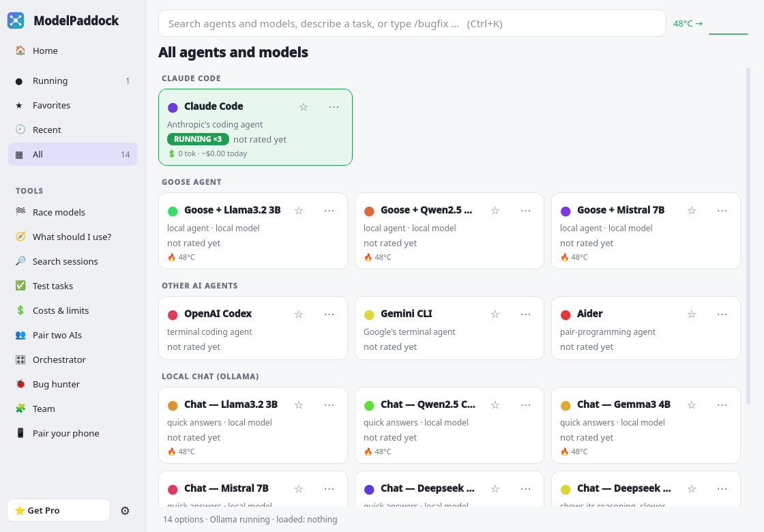Open more options for Goose + Qwen2.5
Image resolution: width=764 pixels, height=532 pixels.
(526, 211)
